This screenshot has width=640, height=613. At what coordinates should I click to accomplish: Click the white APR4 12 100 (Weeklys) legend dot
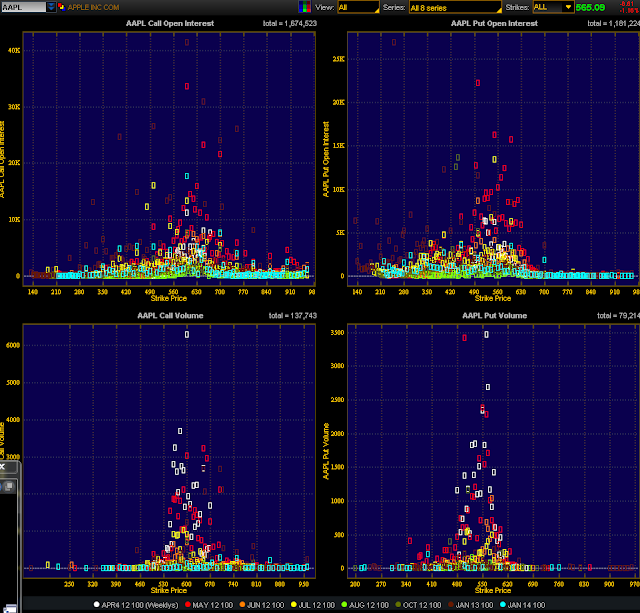coord(97,604)
